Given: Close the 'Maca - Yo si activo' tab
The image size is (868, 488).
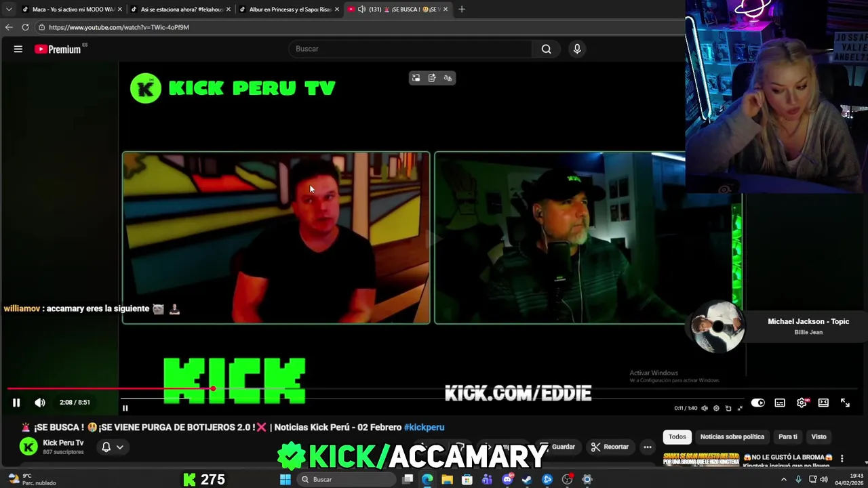Looking at the screenshot, I should pos(120,9).
